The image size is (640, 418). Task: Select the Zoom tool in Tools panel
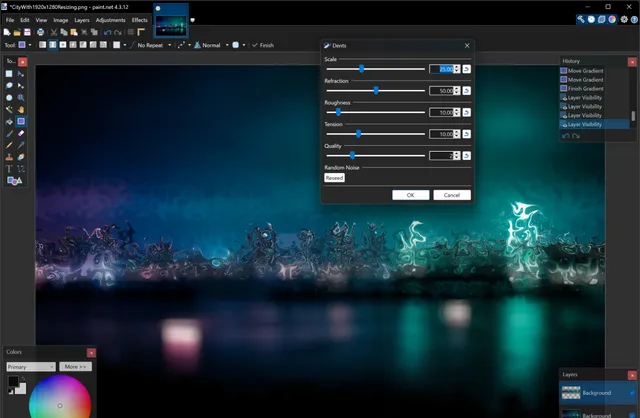coord(21,98)
